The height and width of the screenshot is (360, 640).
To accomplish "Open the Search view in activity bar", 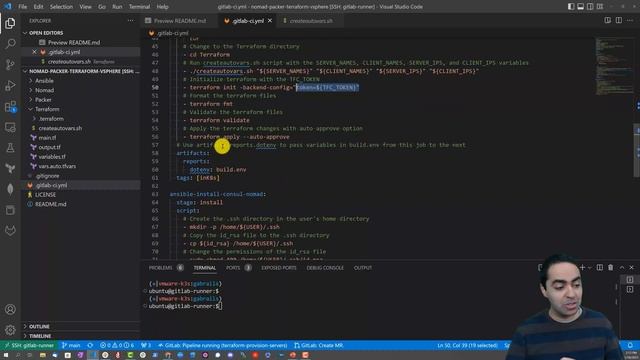I will pyautogui.click(x=10, y=44).
